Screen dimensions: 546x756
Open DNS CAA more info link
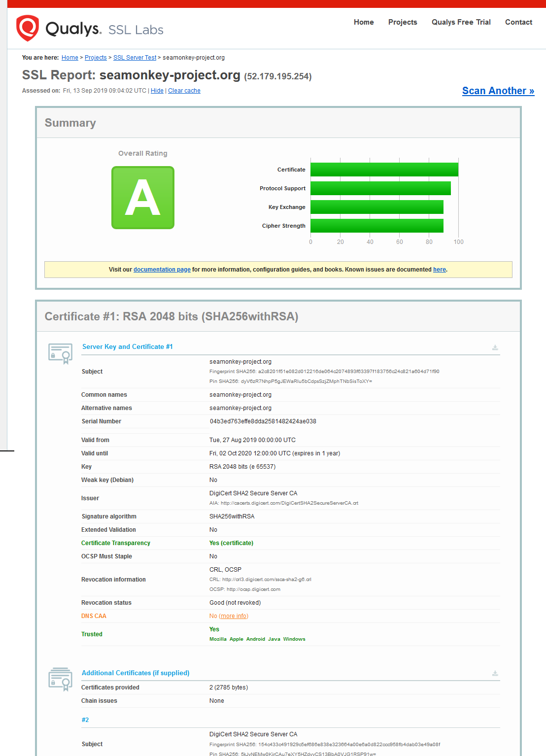pyautogui.click(x=234, y=616)
